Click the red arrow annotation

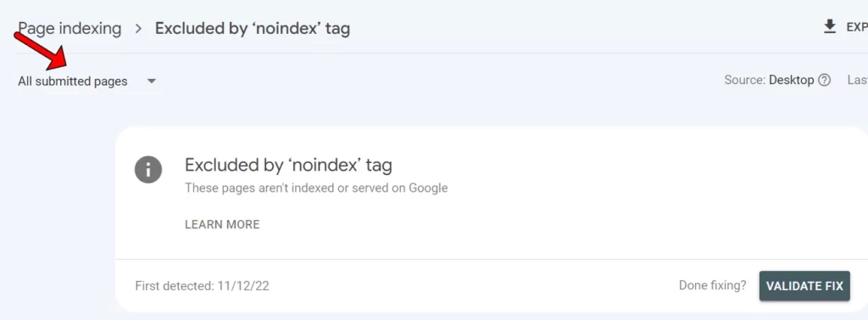coord(40,51)
